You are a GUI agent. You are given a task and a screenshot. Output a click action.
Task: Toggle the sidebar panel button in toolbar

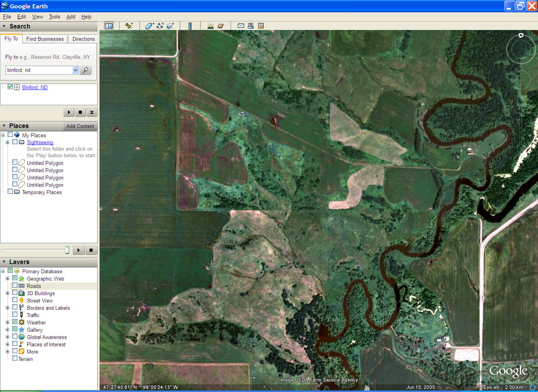coord(109,26)
